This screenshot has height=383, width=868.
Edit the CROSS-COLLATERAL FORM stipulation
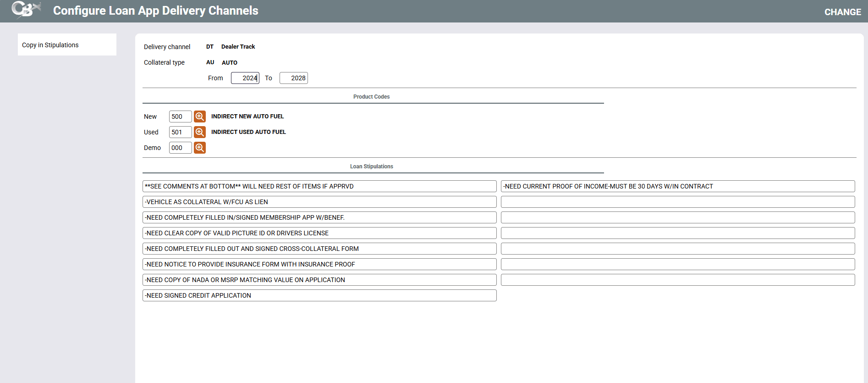319,249
